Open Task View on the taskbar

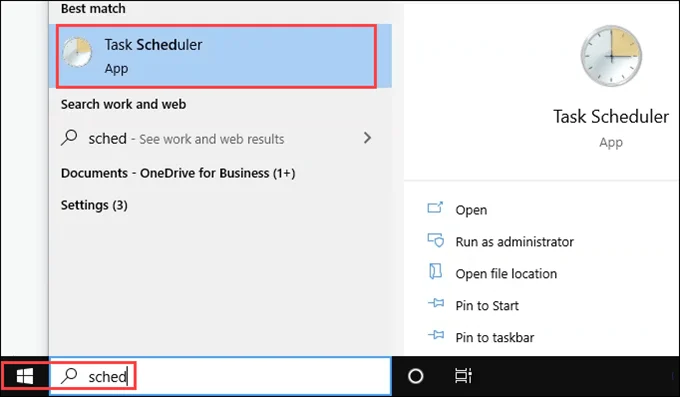click(463, 376)
